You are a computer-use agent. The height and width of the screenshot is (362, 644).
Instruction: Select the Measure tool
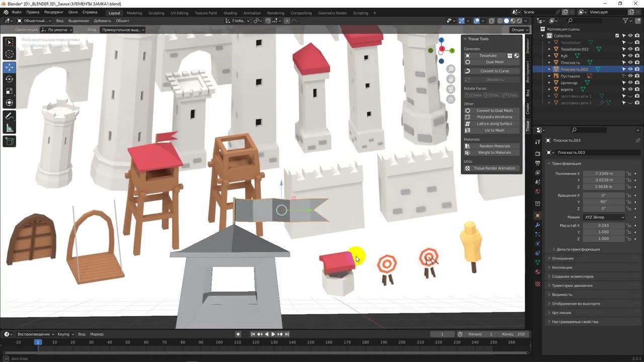pyautogui.click(x=10, y=128)
